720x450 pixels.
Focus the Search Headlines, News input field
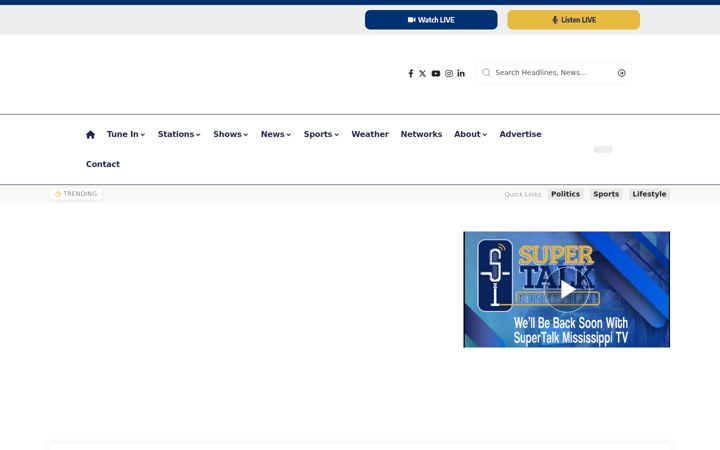coord(553,73)
